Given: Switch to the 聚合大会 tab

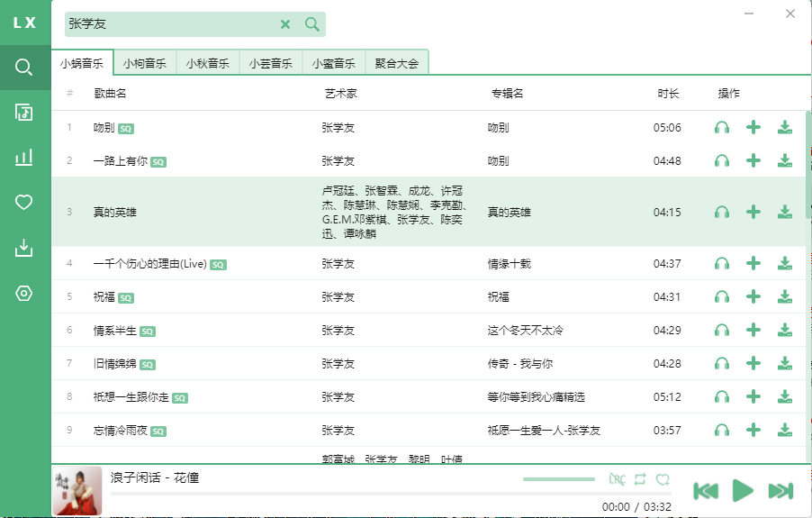Looking at the screenshot, I should tap(397, 63).
